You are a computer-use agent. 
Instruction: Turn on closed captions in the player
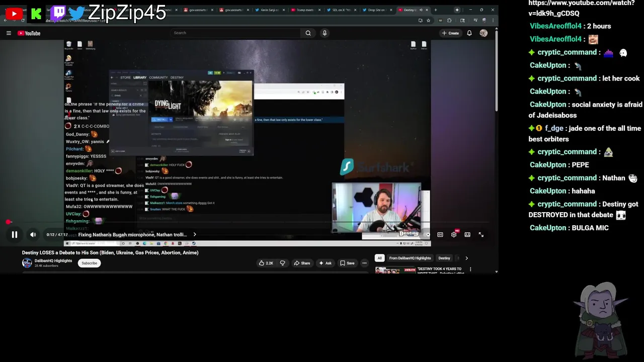(440, 234)
